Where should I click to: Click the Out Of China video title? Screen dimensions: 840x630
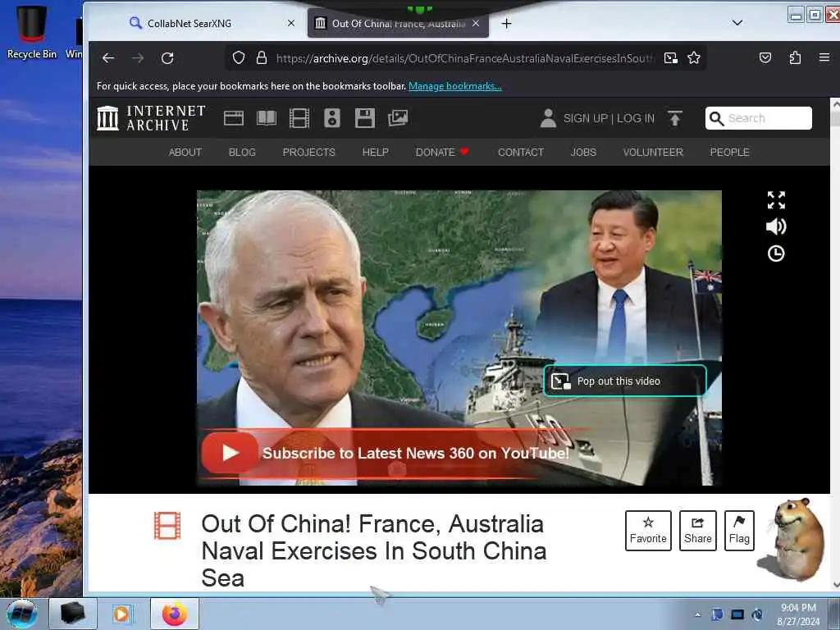pyautogui.click(x=373, y=550)
